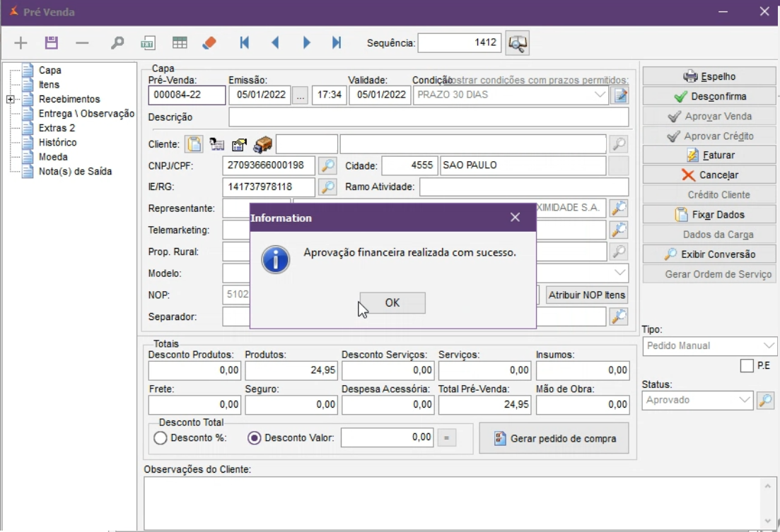Open the Status search magnifier icon
The height and width of the screenshot is (532, 780).
pos(765,401)
